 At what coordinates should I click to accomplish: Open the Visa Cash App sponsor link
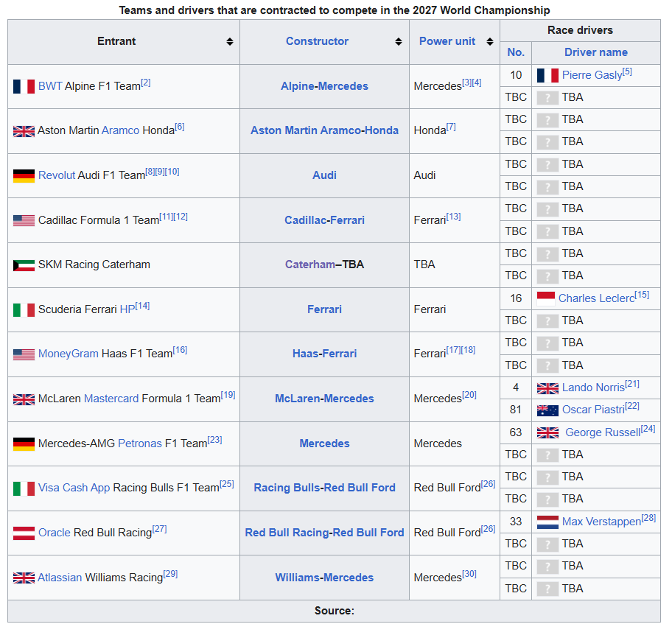pos(74,488)
